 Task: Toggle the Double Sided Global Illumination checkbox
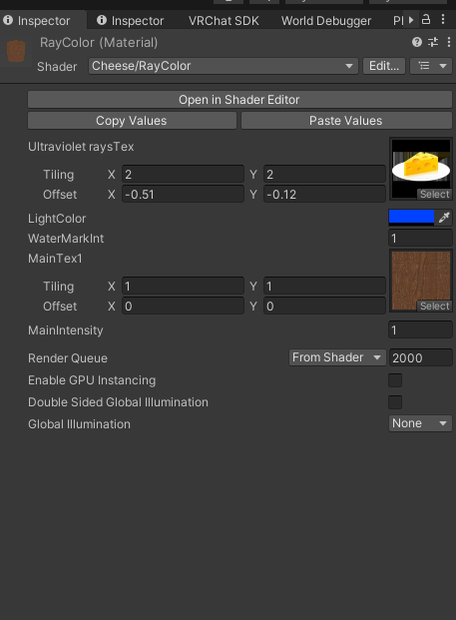(x=395, y=402)
